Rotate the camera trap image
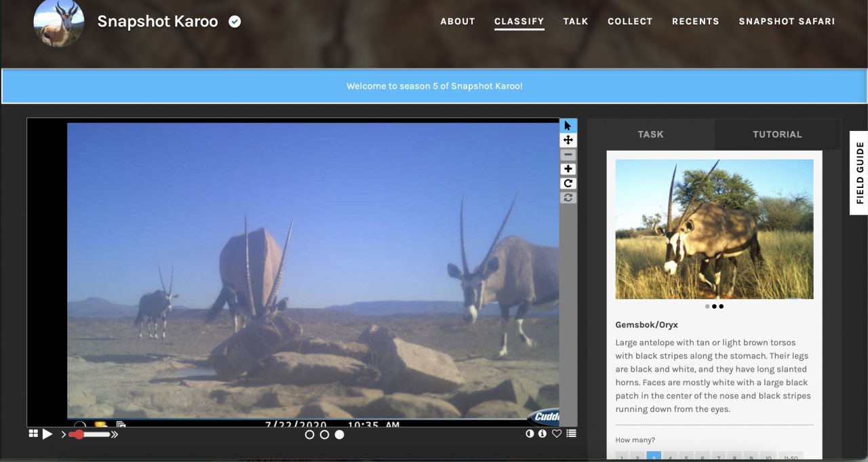The image size is (868, 462). [568, 183]
